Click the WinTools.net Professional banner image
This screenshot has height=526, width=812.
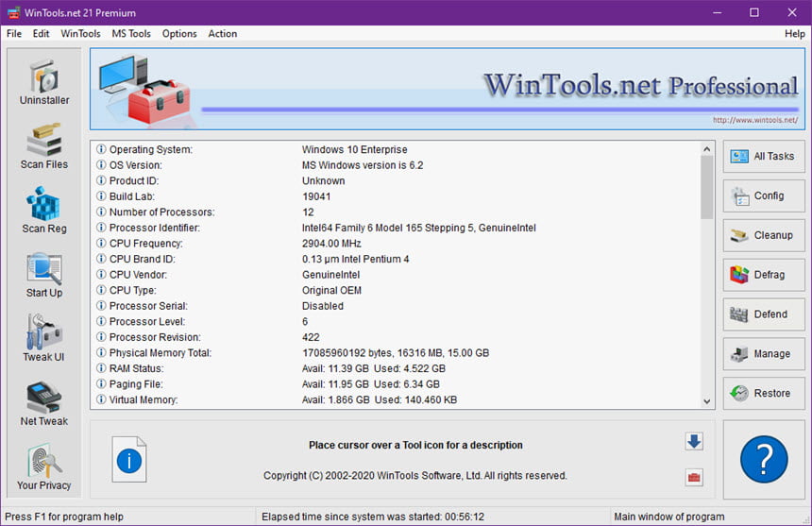[448, 89]
